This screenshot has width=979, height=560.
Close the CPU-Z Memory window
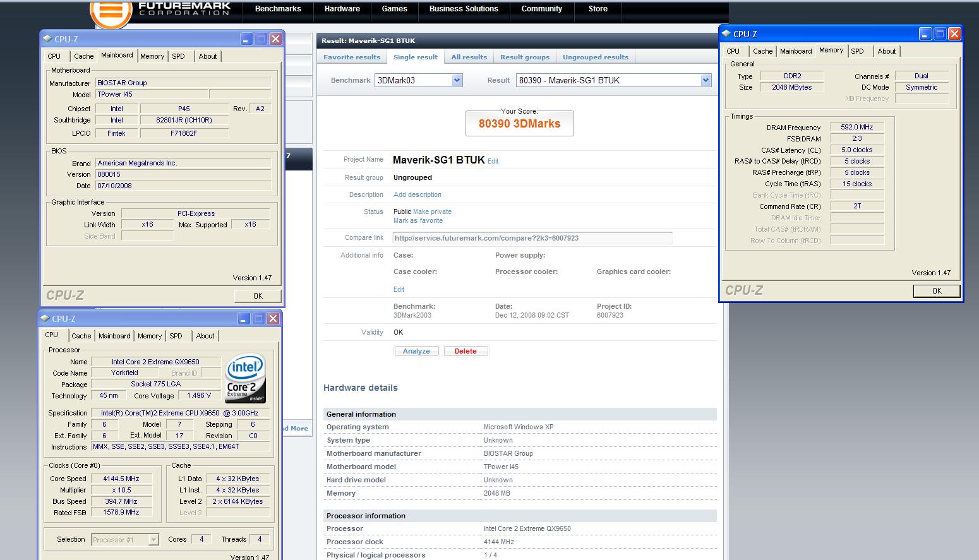click(954, 34)
